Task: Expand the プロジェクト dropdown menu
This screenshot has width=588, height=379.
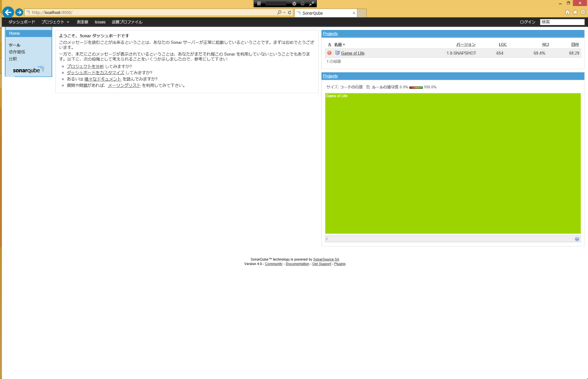Action: (x=55, y=22)
